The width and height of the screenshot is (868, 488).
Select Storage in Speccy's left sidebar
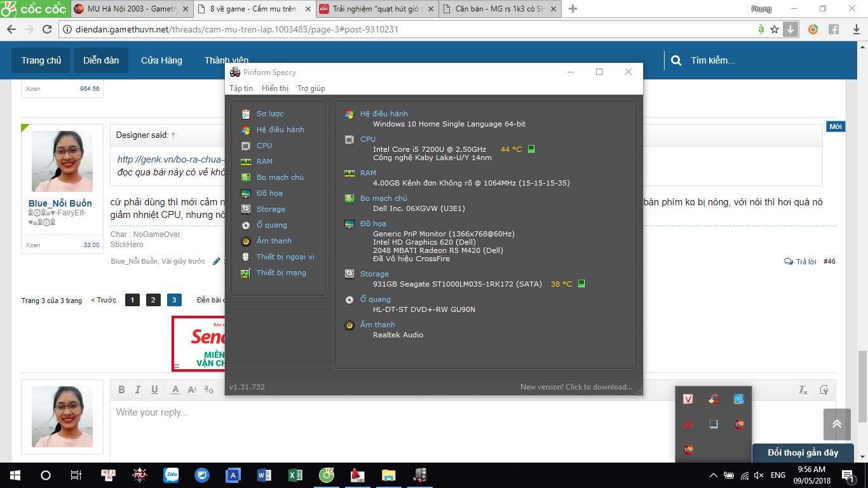pos(271,209)
